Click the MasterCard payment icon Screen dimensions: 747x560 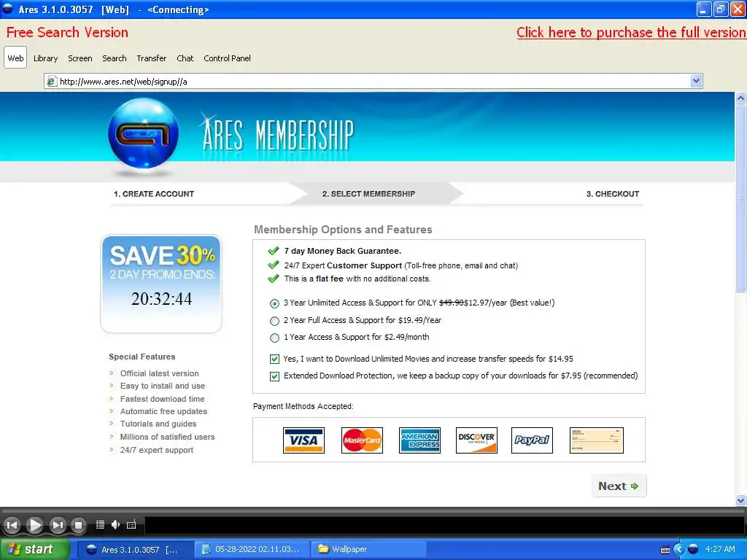click(362, 440)
